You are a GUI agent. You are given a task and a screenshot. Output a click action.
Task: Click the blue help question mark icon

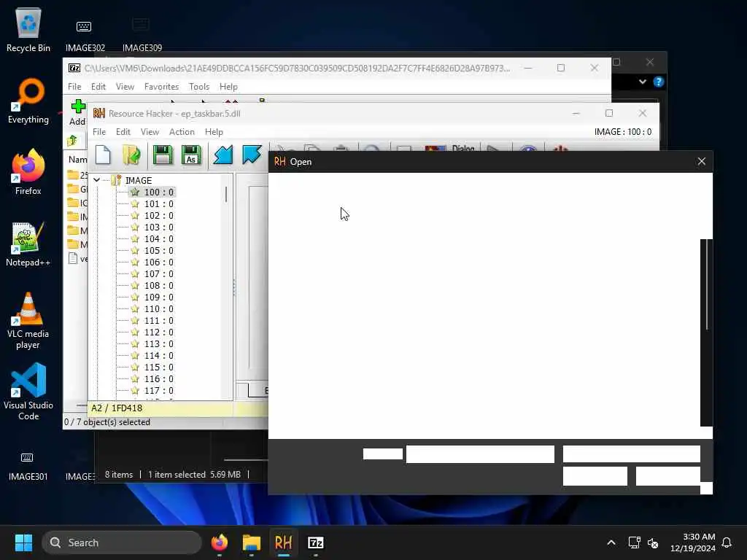tap(659, 82)
